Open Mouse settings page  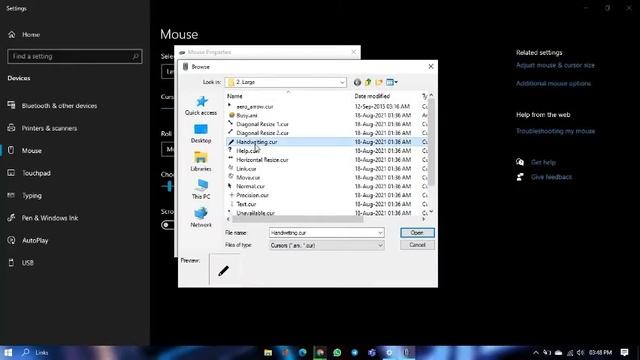click(x=31, y=151)
